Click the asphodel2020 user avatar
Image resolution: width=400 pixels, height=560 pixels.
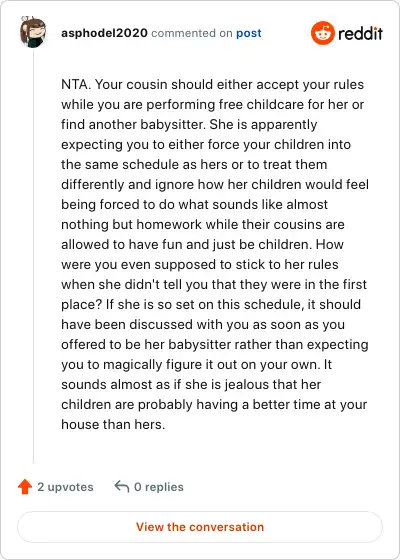(x=33, y=32)
